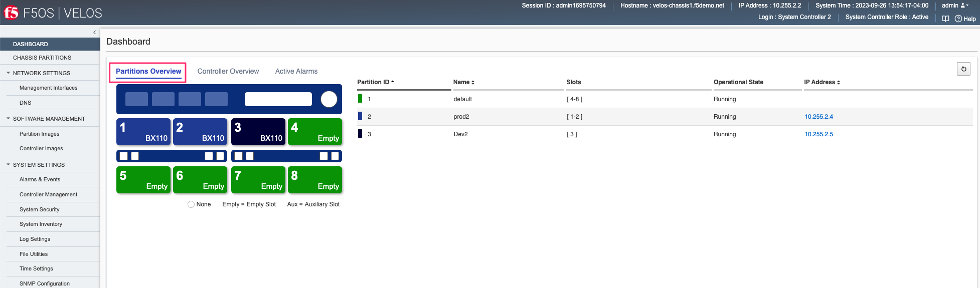Viewport: 980px width, 288px height.
Task: Click slots value '[ 3 ]'
Action: point(572,134)
